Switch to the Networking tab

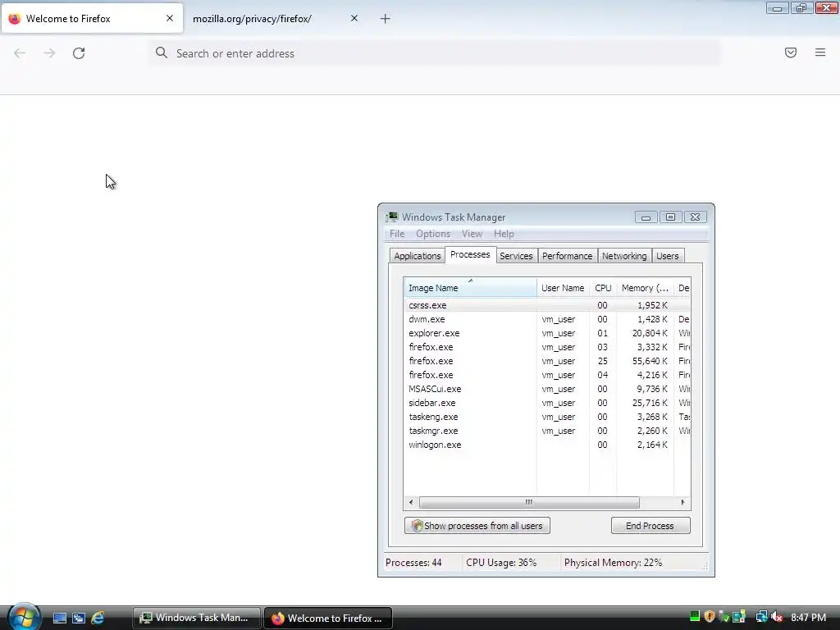624,256
